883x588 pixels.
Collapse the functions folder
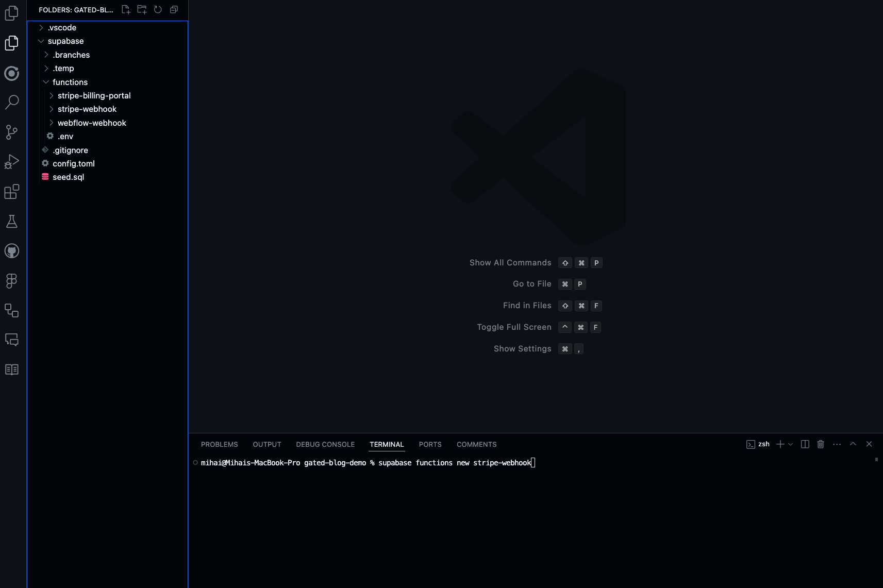107,82
